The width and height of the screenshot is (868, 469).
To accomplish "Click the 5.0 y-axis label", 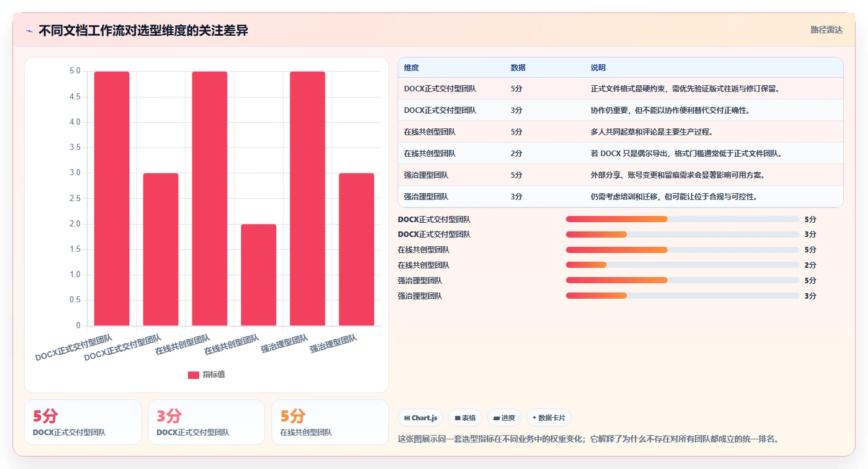I will pyautogui.click(x=75, y=71).
